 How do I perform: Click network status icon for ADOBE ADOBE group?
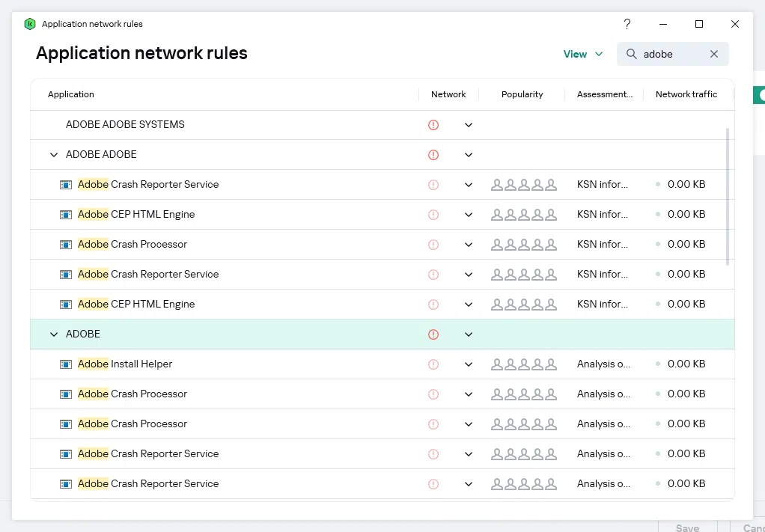tap(433, 155)
